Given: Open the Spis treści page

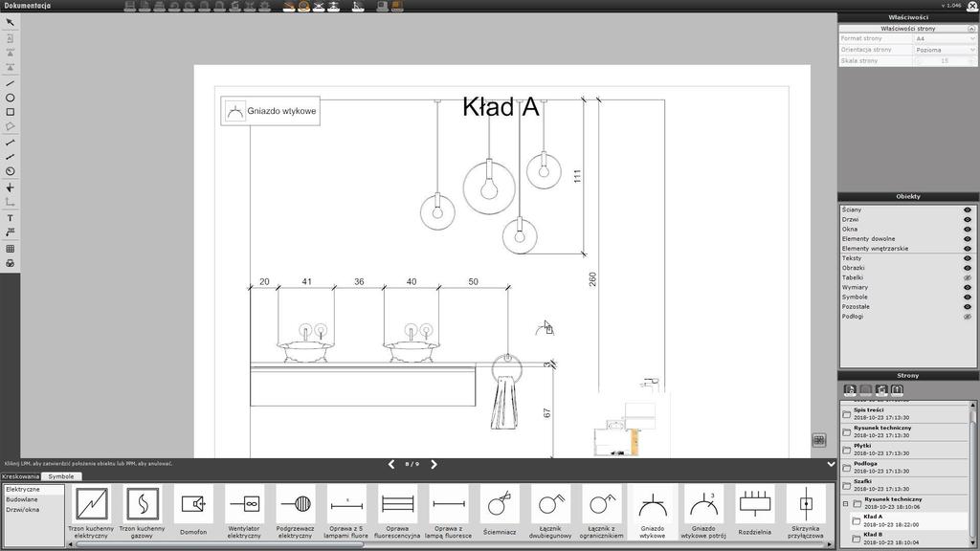Looking at the screenshot, I should [905, 413].
